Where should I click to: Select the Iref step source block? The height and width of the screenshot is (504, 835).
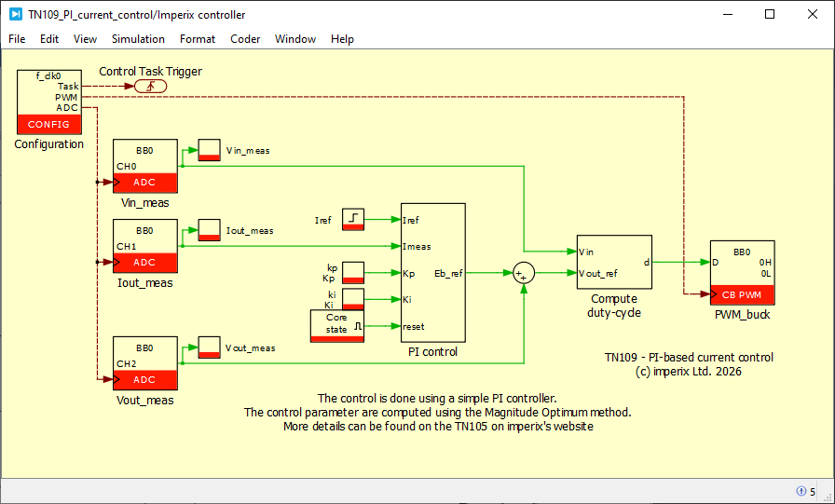click(x=353, y=219)
